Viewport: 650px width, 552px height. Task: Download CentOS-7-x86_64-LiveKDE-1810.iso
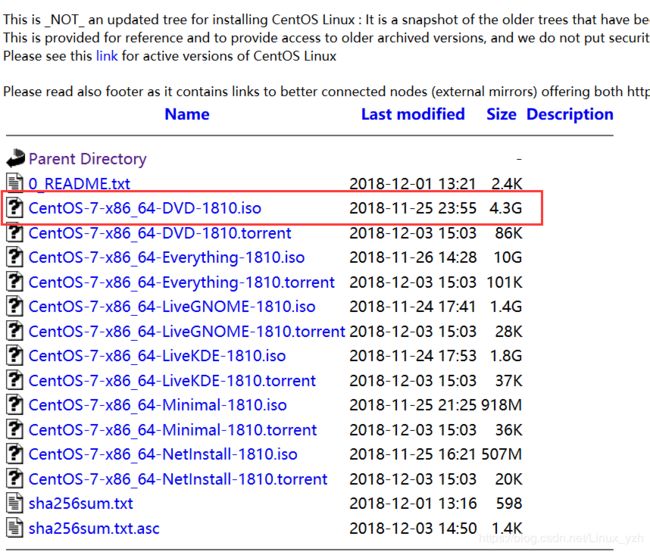[157, 356]
